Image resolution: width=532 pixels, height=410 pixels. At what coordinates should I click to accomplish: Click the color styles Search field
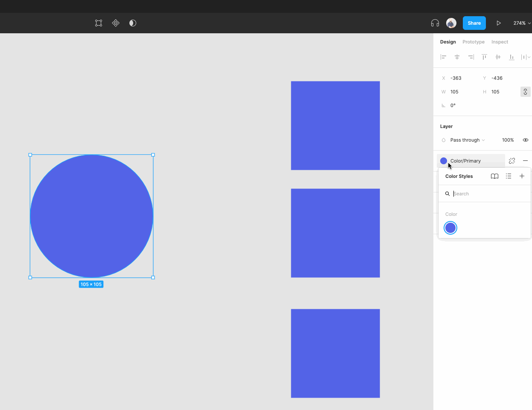[485, 194]
